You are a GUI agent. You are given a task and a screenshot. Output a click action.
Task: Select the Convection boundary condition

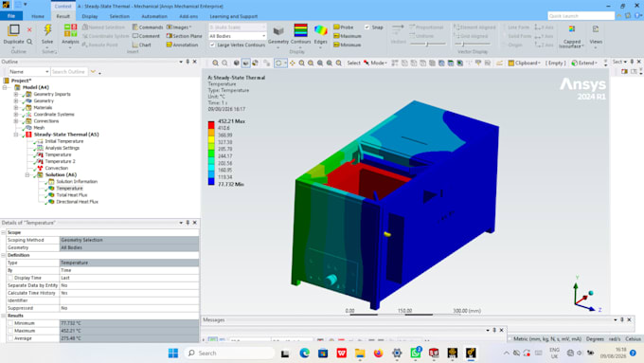[x=56, y=168]
